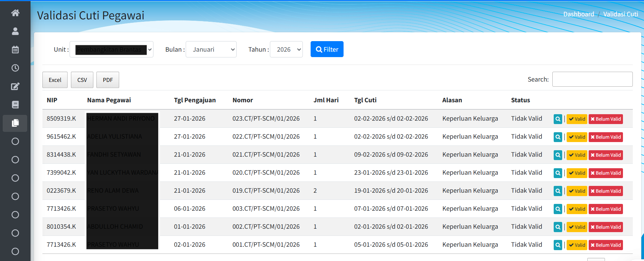View detail for leave number 019.CT/PT-SCM/01/2026
644x261 pixels.
click(558, 191)
